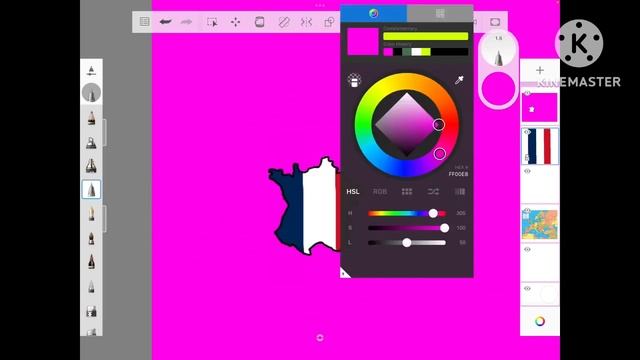Click the hue ring handle on color wheel

(440, 154)
